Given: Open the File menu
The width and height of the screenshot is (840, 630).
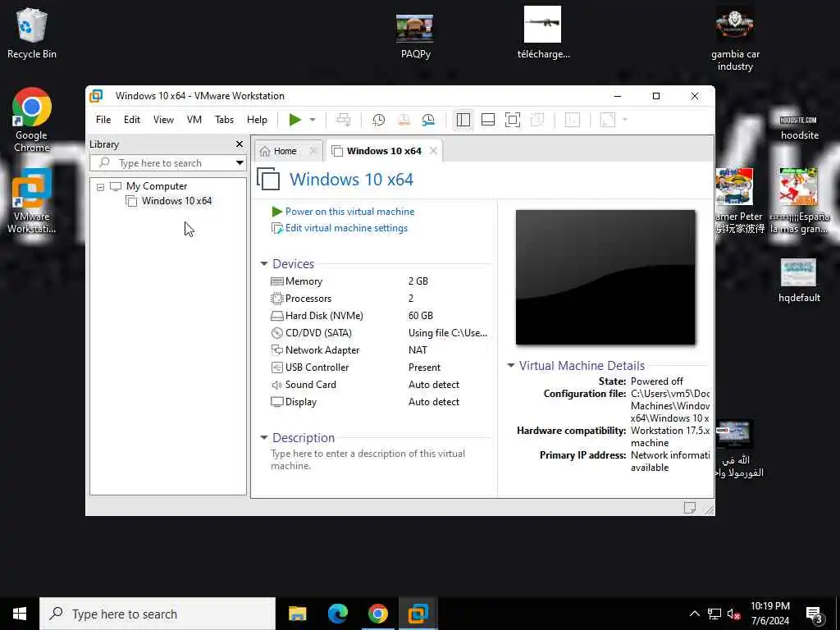Looking at the screenshot, I should click(x=103, y=120).
